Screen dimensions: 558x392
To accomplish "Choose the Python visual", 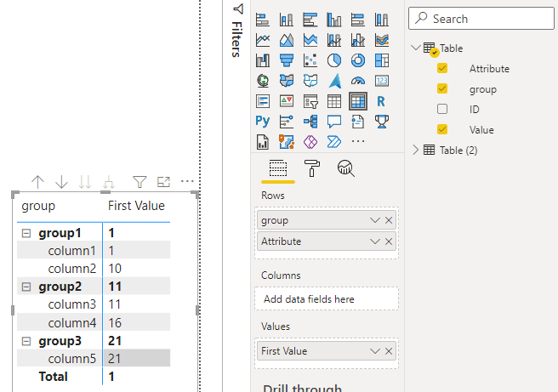I will pyautogui.click(x=263, y=122).
